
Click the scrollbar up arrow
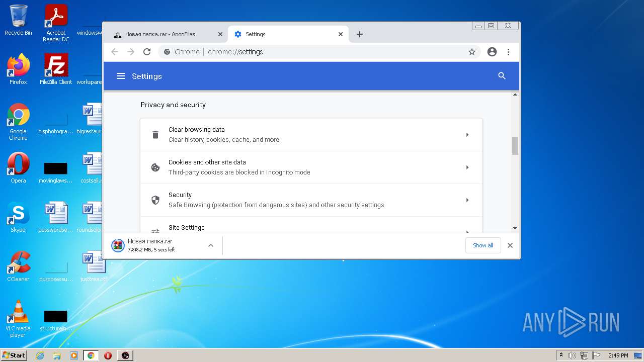point(515,95)
